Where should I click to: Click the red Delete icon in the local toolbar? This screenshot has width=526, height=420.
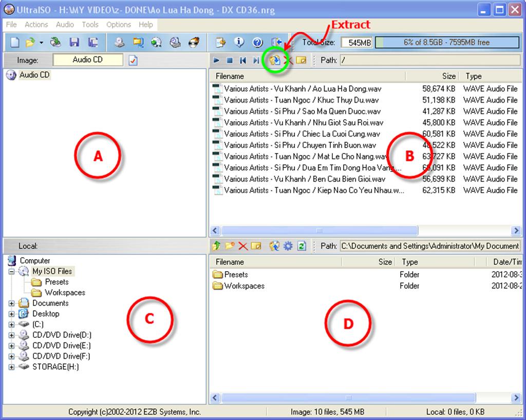243,246
